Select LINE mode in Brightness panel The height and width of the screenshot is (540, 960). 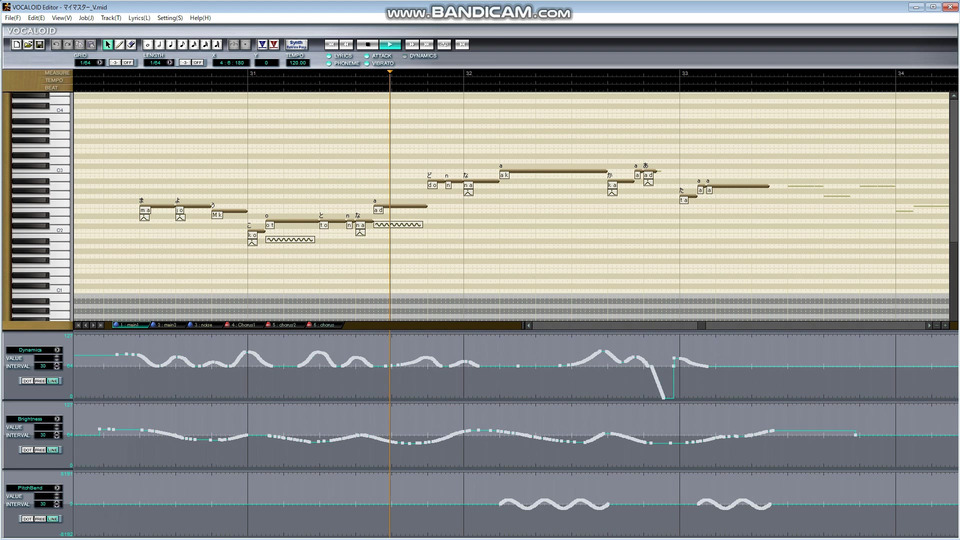tap(53, 450)
